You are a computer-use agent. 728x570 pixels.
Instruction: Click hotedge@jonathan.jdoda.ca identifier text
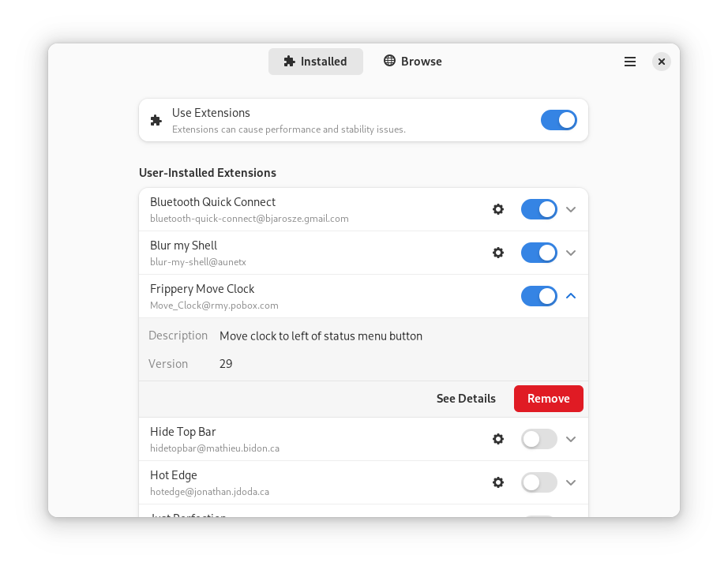tap(209, 492)
